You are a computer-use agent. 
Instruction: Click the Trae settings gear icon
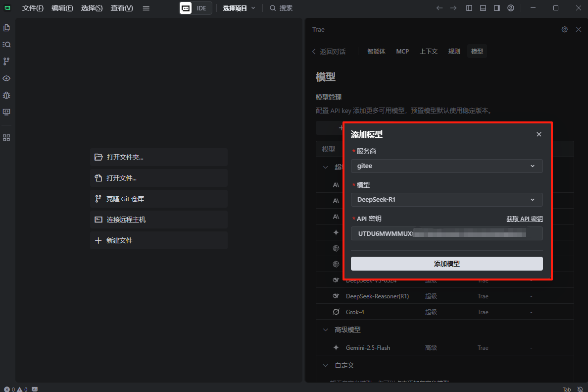[564, 29]
